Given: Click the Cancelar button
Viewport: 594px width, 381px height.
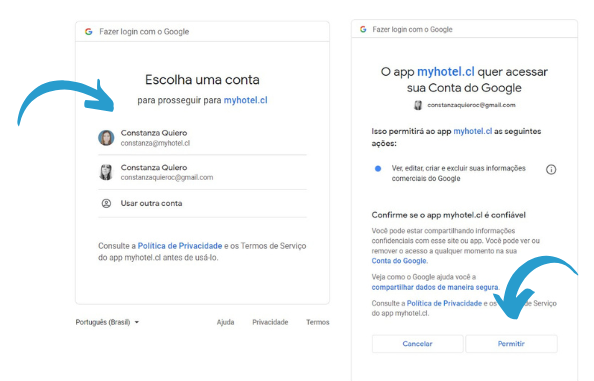Looking at the screenshot, I should pos(417,344).
